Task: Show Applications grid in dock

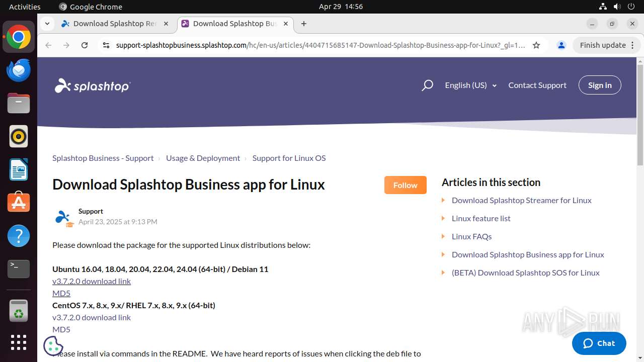Action: [x=19, y=342]
